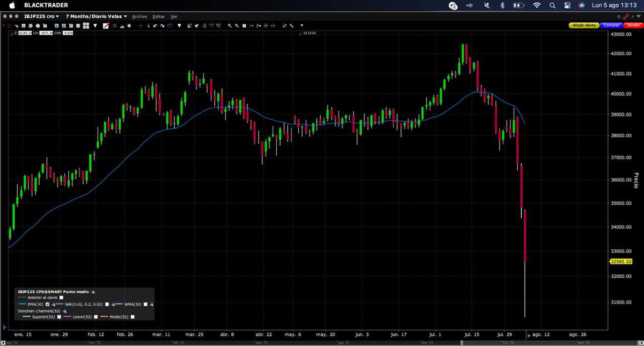Expand the last toolbar dropdown arrow

click(302, 25)
